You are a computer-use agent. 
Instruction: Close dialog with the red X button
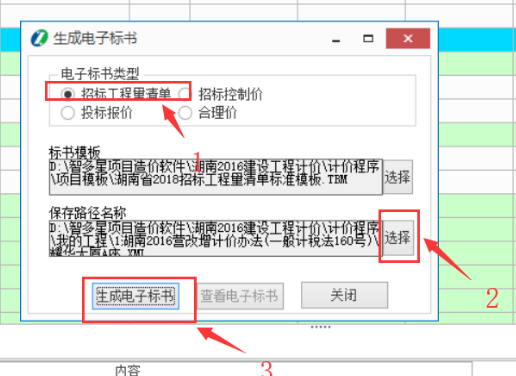pyautogui.click(x=408, y=38)
